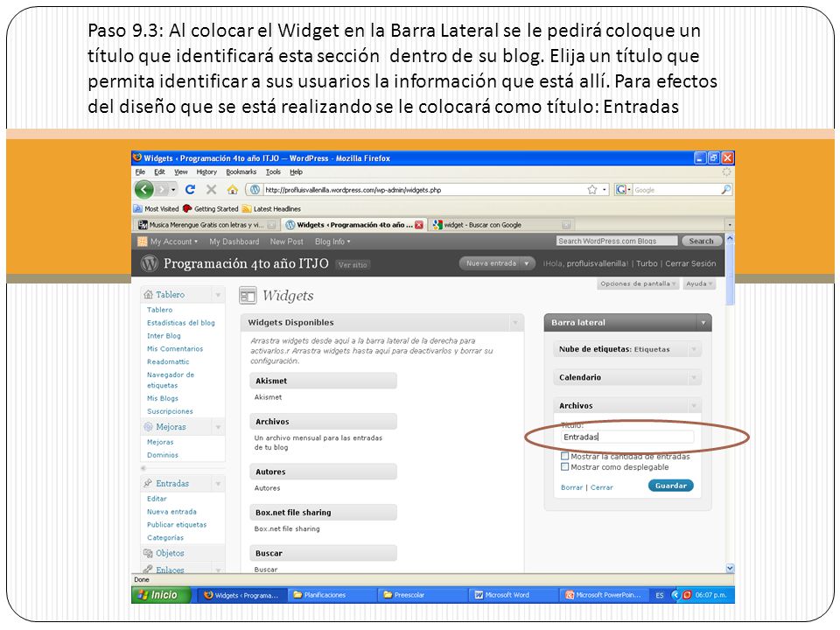Open the Firefox View menu
Viewport: 840px width, 630px height.
[181, 172]
